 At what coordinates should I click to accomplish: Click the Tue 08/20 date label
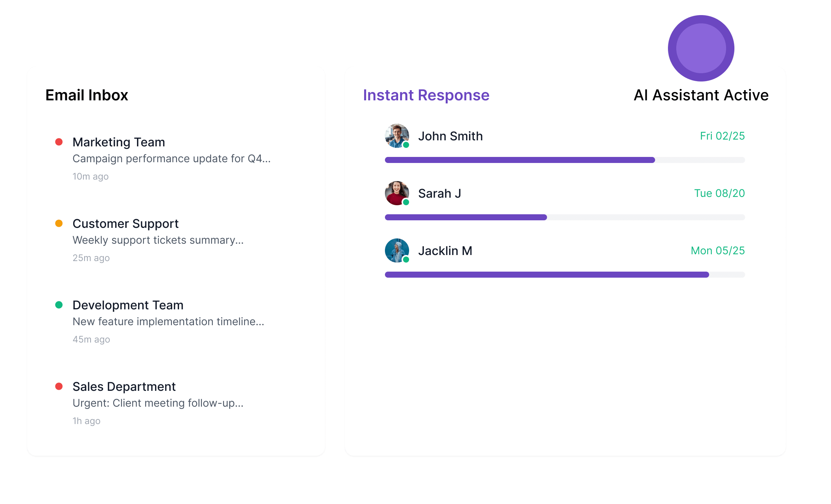coord(719,193)
